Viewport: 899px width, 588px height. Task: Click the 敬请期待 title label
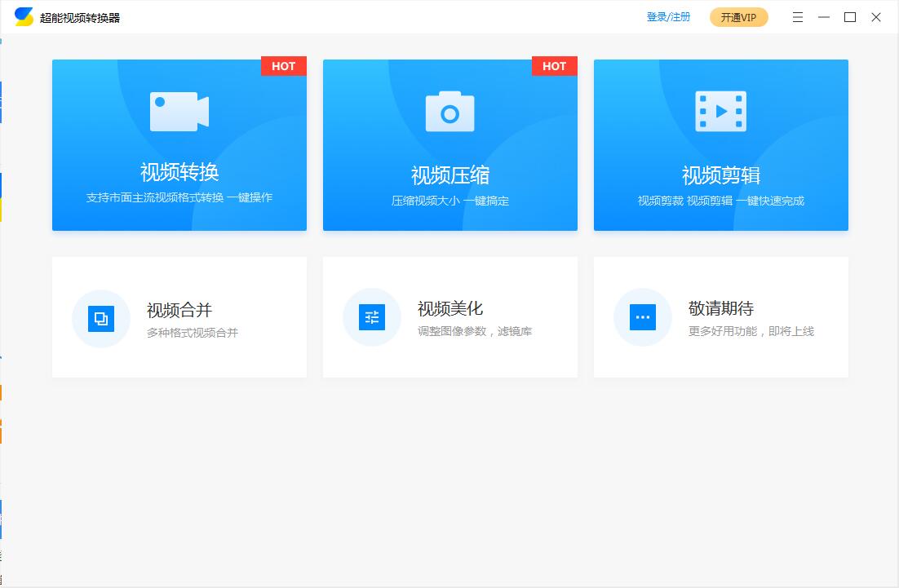(721, 308)
